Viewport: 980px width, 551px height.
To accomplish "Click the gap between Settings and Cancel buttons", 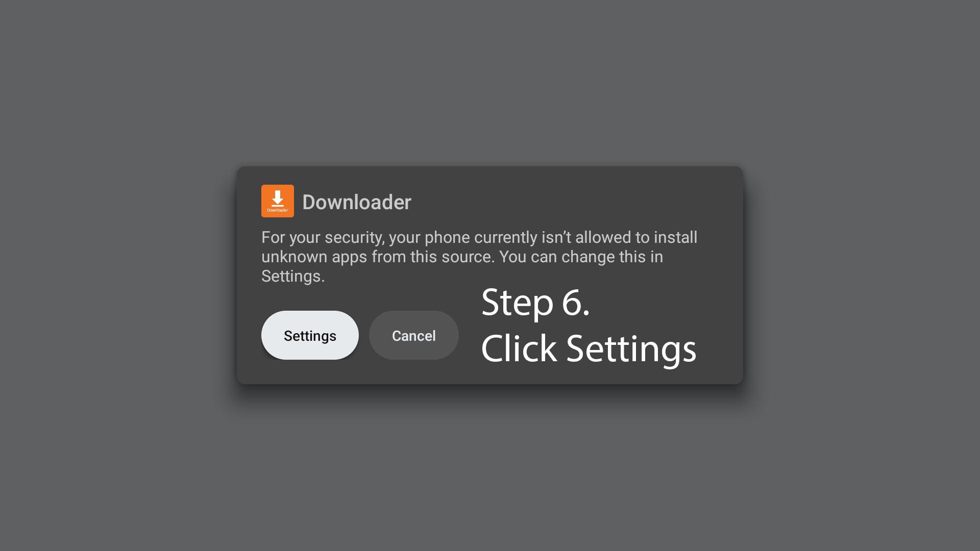I will pyautogui.click(x=364, y=335).
